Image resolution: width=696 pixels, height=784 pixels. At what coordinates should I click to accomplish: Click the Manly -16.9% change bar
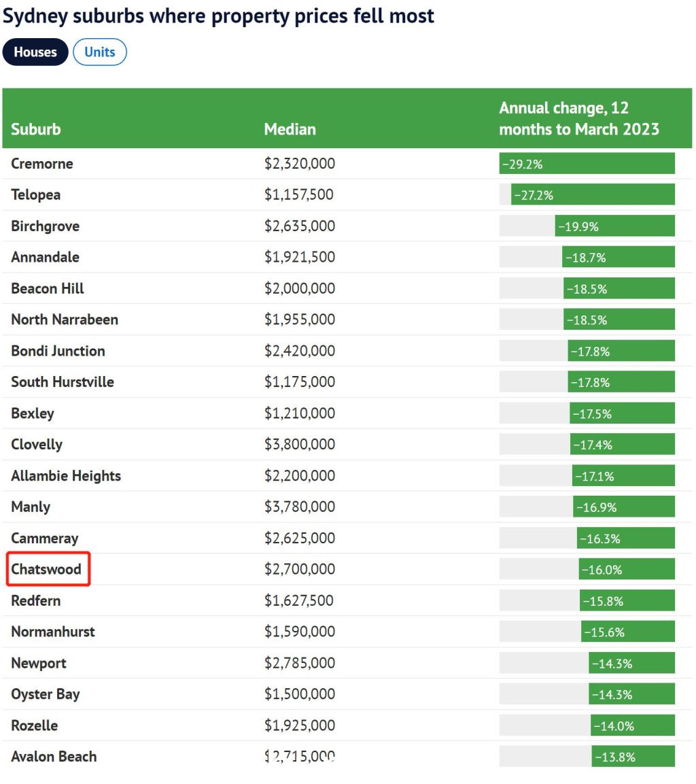pos(624,507)
